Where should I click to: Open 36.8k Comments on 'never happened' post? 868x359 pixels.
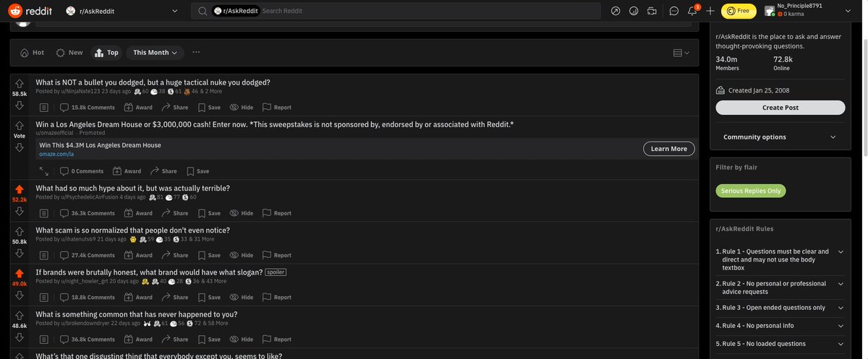pyautogui.click(x=88, y=339)
